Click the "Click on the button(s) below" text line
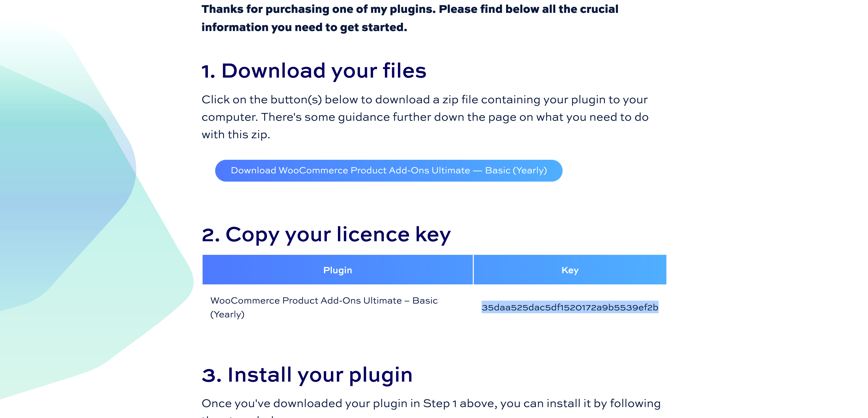The image size is (868, 418). pos(425,100)
